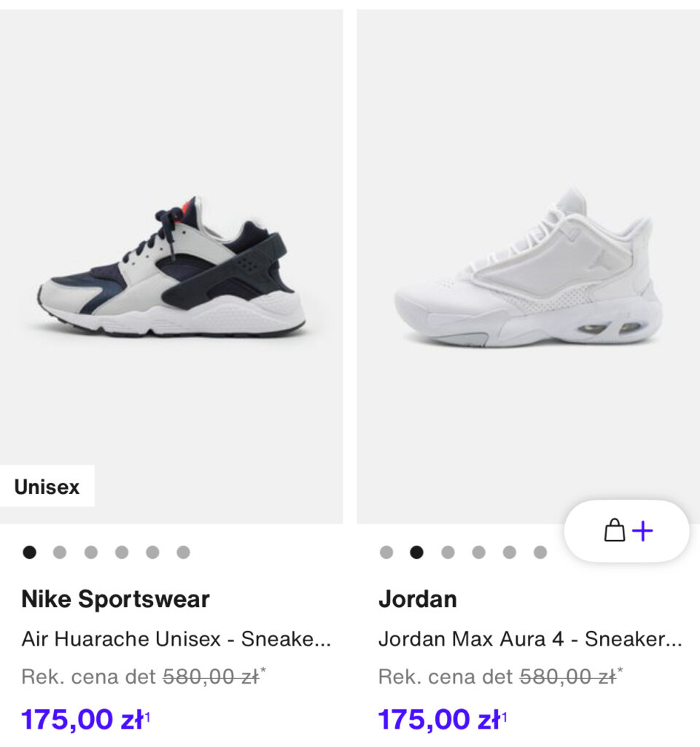This screenshot has width=700, height=747.
Task: Open the Nike Sportswear brand link
Action: pos(116,599)
